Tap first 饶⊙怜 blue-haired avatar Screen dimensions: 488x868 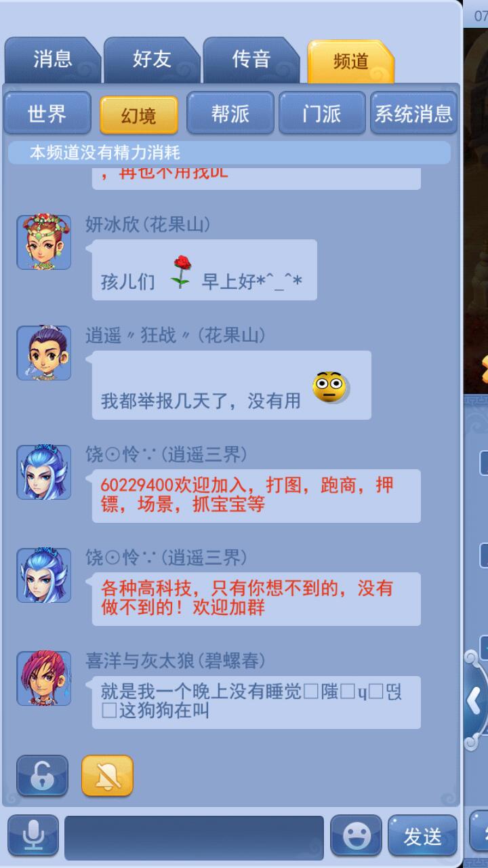pos(44,472)
